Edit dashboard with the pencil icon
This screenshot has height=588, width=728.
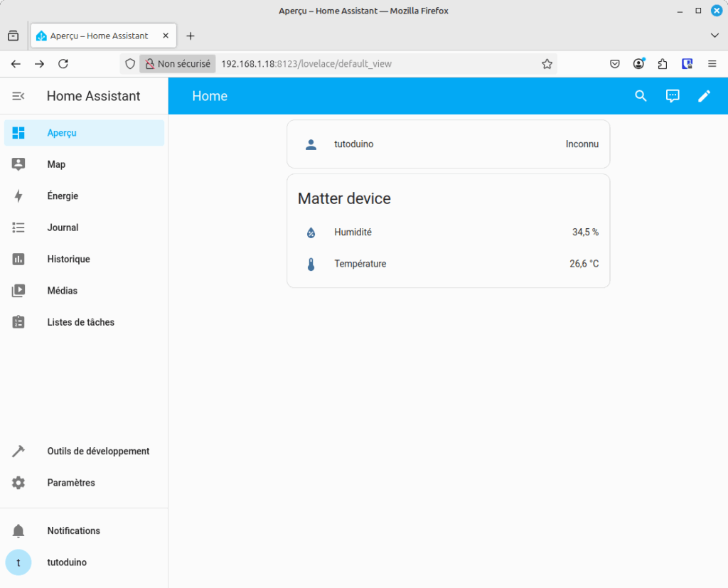[x=704, y=96]
